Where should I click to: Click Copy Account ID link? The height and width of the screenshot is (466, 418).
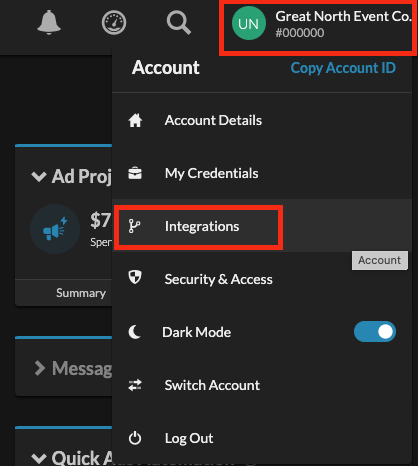pyautogui.click(x=343, y=68)
